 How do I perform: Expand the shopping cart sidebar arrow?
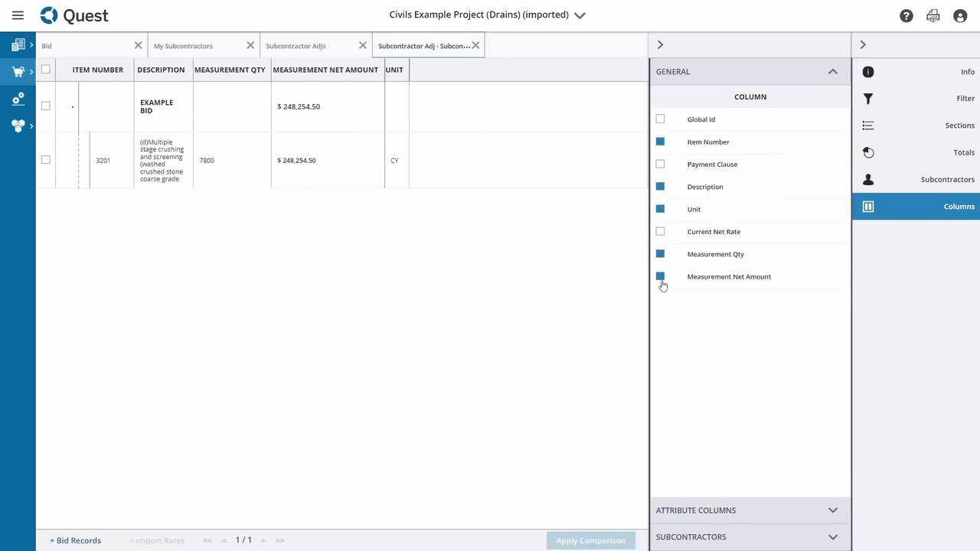coord(31,72)
